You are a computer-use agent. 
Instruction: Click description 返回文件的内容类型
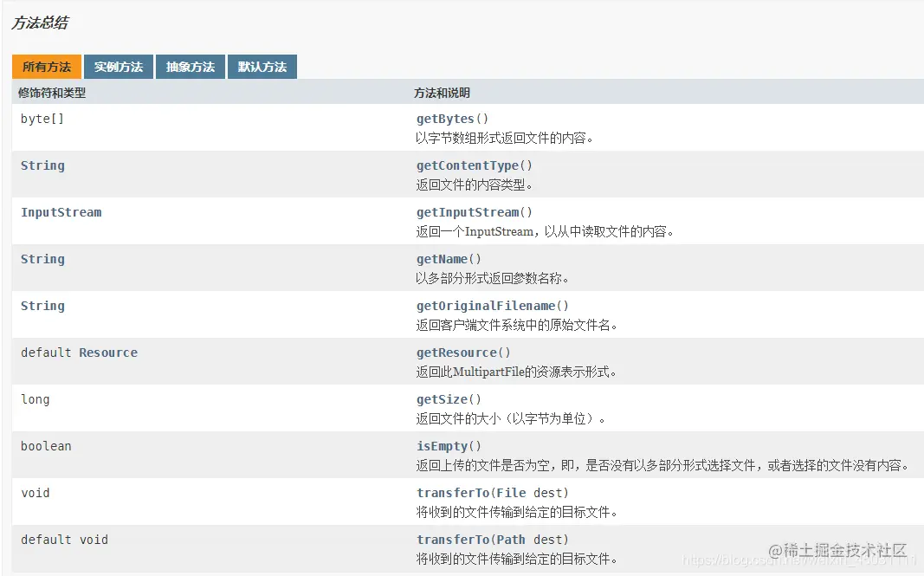click(x=475, y=184)
